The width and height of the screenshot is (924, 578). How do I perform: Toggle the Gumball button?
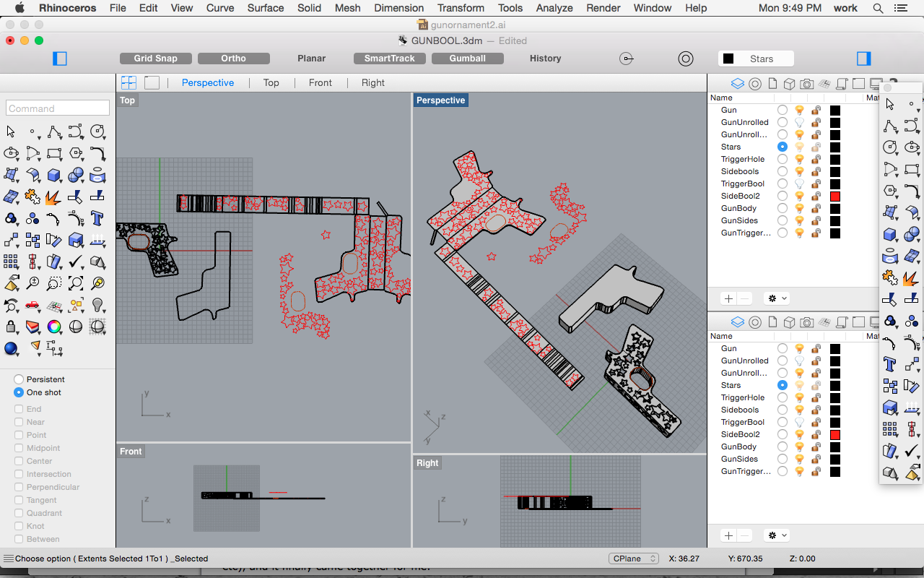[467, 59]
